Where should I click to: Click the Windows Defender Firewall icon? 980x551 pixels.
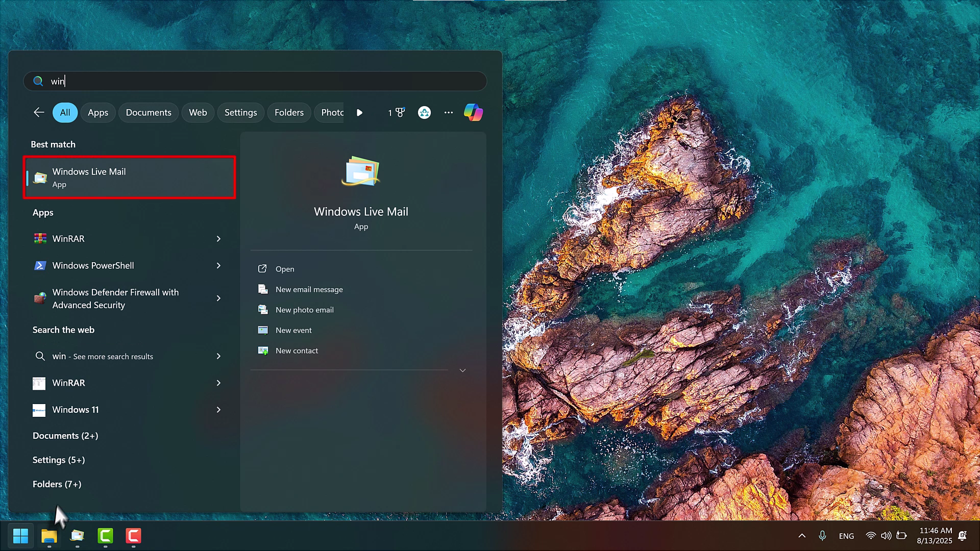[x=40, y=298]
